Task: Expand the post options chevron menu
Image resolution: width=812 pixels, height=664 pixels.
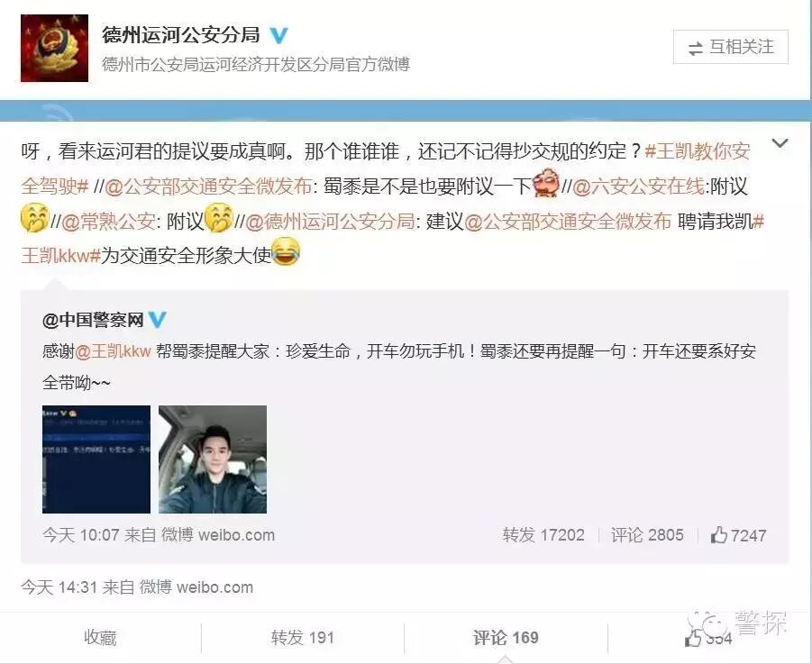Action: coord(780,143)
